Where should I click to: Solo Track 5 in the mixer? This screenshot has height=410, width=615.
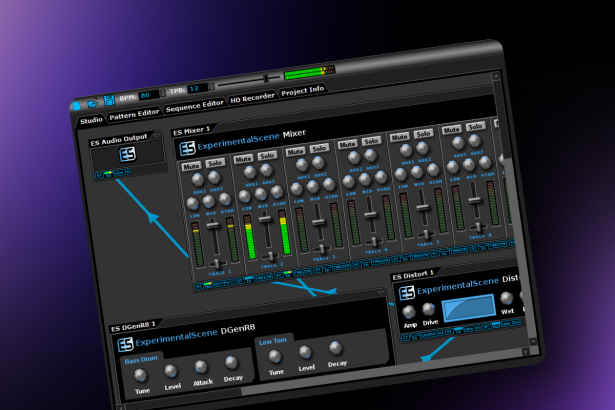(423, 134)
